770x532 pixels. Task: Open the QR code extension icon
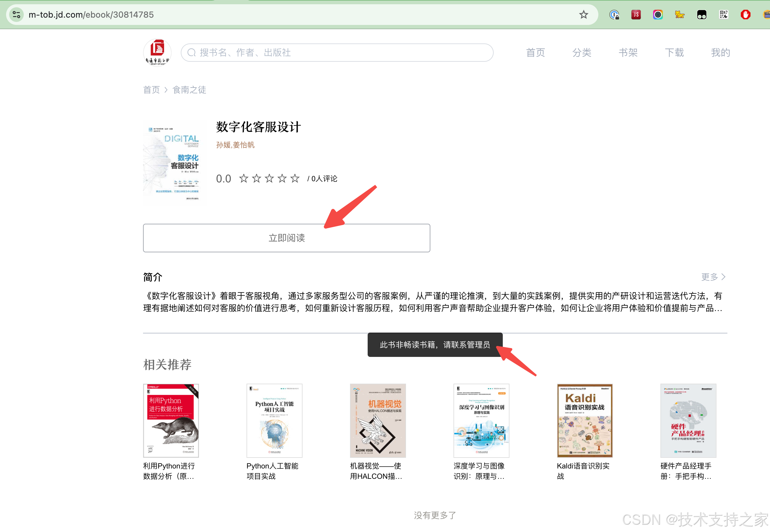click(x=723, y=15)
